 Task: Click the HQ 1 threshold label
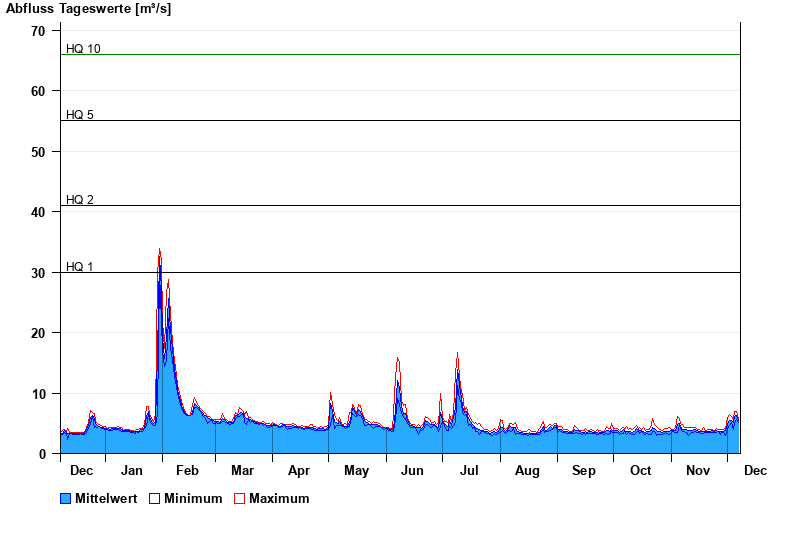click(x=80, y=267)
